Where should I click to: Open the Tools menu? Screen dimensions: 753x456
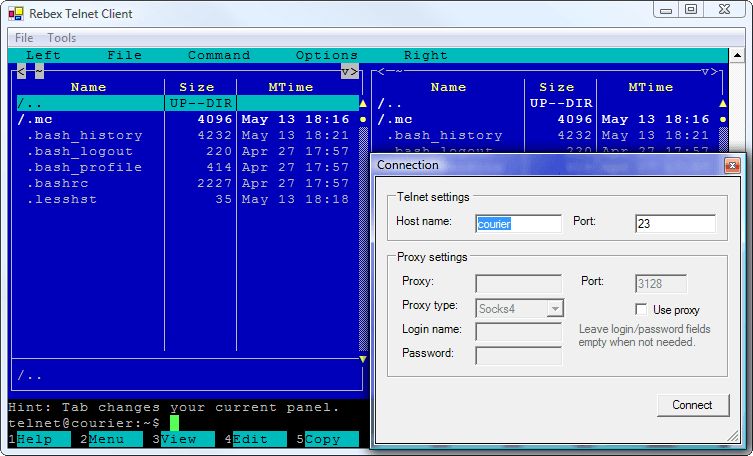(61, 38)
